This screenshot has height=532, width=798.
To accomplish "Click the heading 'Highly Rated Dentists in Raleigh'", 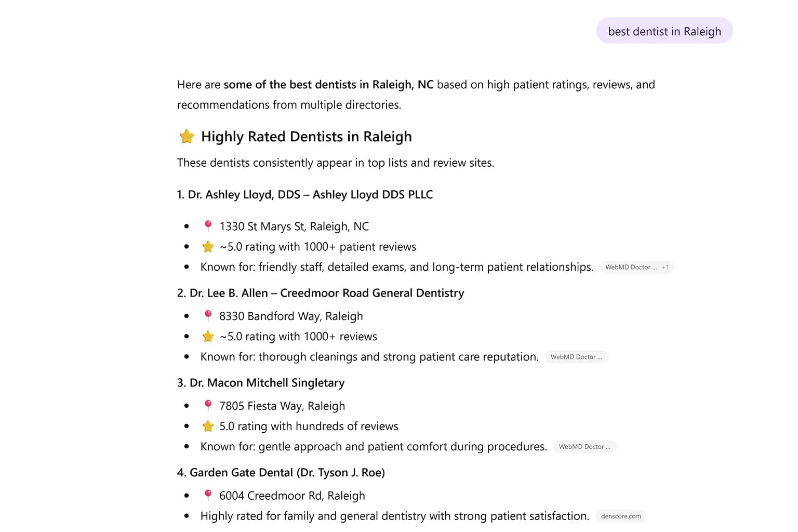I will 307,136.
